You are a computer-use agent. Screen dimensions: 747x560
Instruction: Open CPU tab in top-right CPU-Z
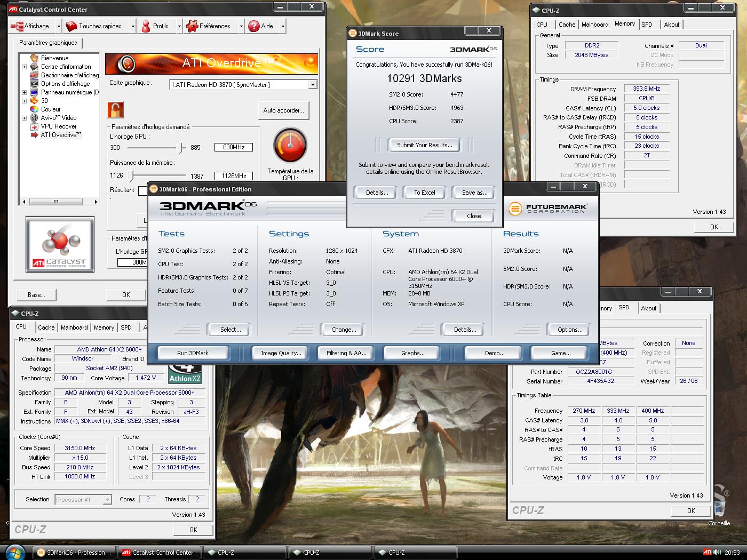coord(542,25)
